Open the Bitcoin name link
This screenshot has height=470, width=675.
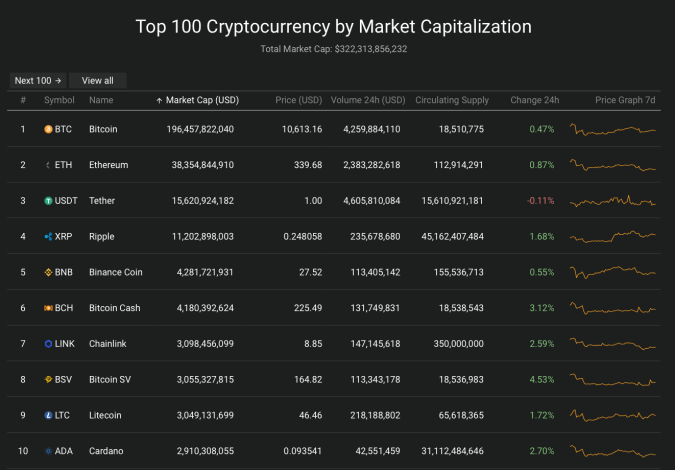point(103,129)
